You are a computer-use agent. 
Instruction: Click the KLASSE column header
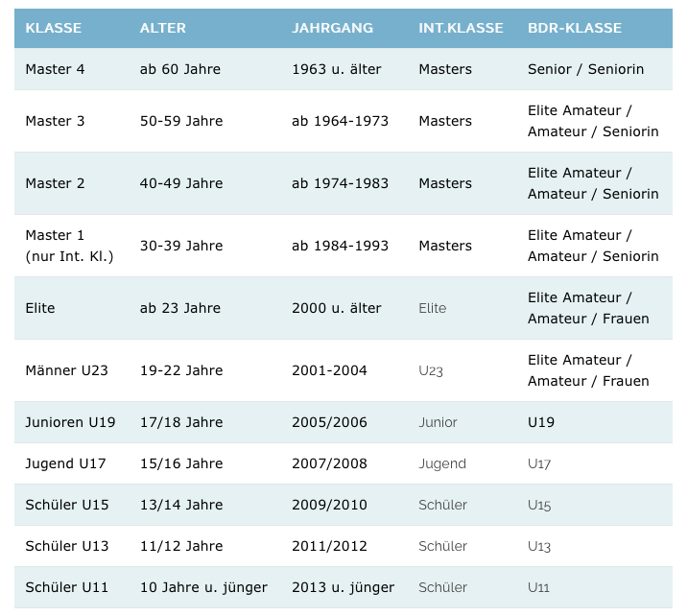(54, 28)
